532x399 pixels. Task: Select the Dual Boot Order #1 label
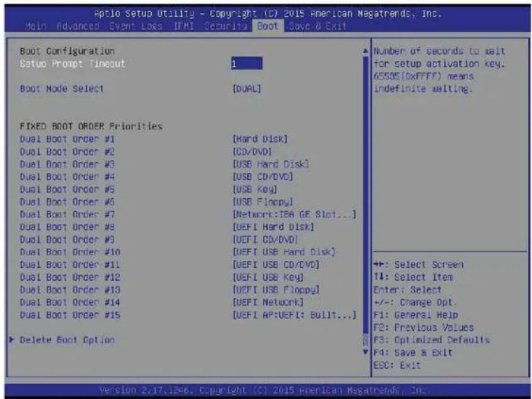[x=67, y=139]
